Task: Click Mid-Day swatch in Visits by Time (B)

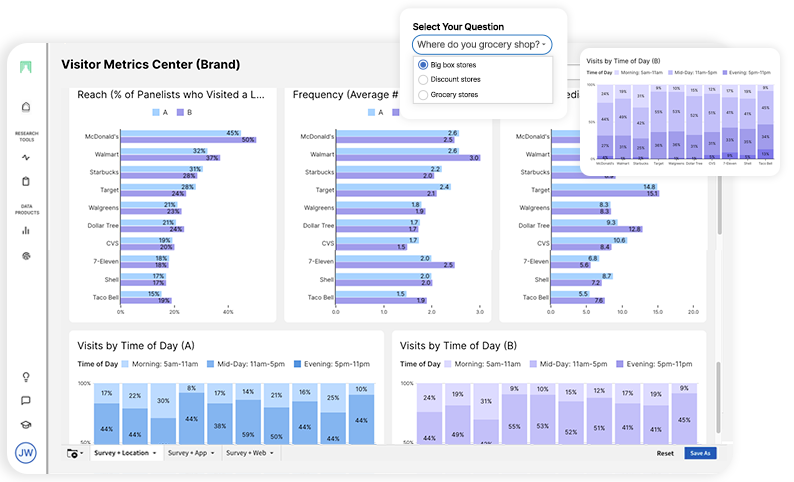Action: [533, 364]
